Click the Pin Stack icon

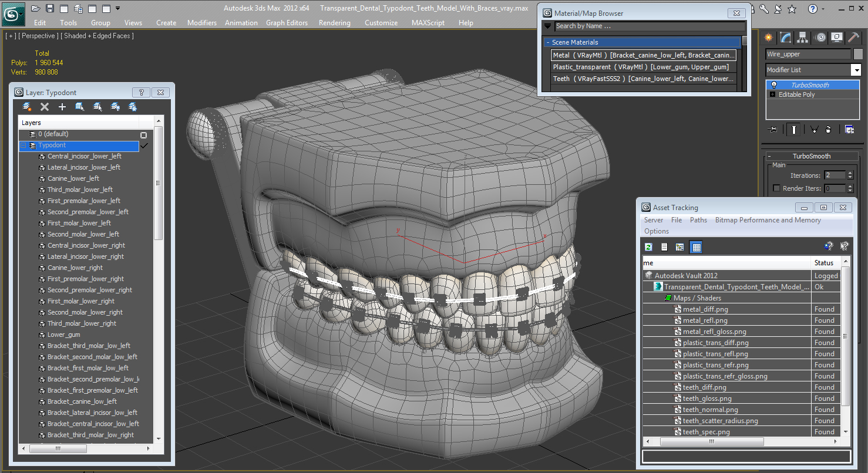773,129
